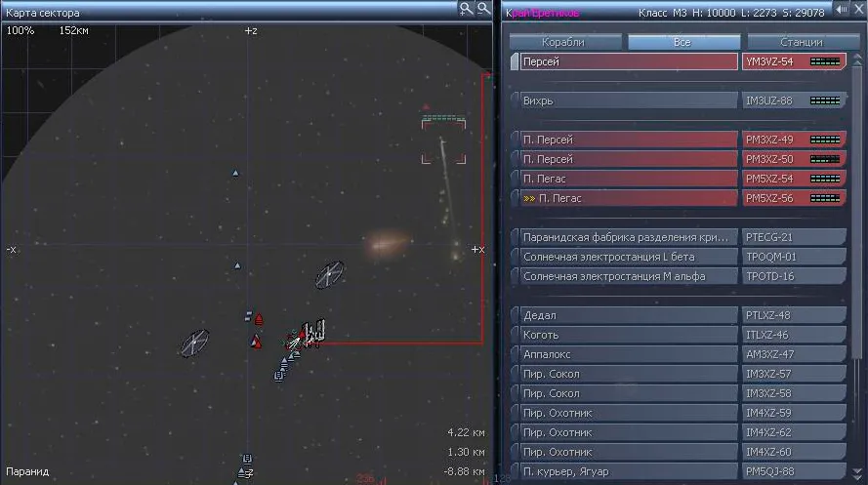The image size is (868, 485).
Task: Select the Дедал PTLXZ-48 entry
Action: click(x=625, y=315)
